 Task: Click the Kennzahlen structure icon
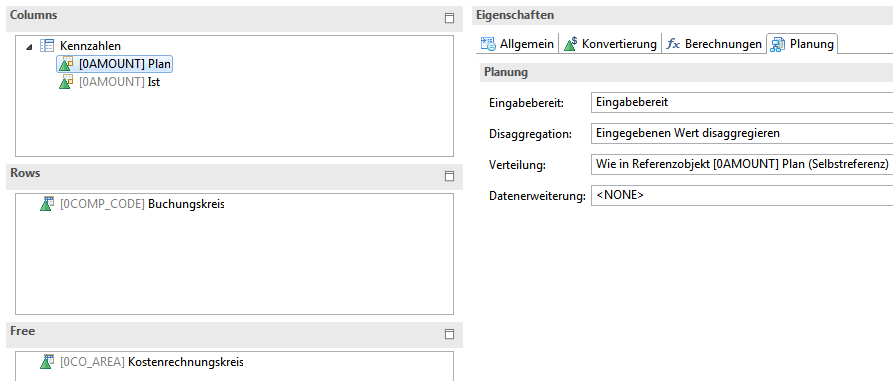(x=47, y=46)
